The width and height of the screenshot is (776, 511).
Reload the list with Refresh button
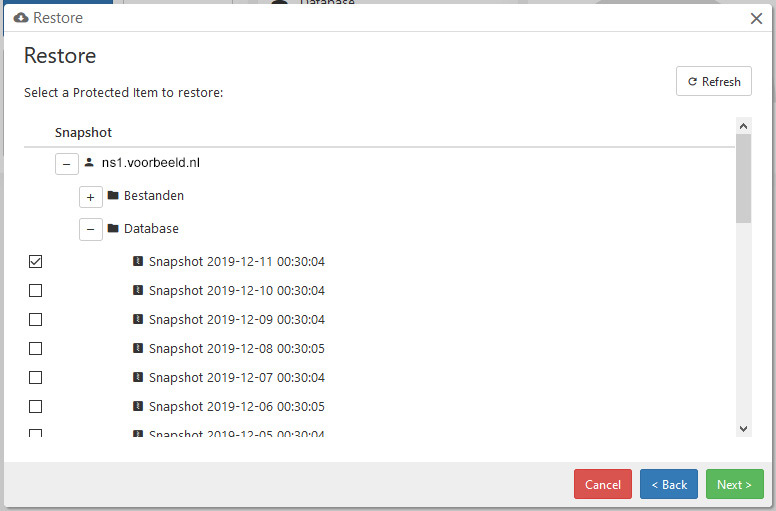coord(714,81)
